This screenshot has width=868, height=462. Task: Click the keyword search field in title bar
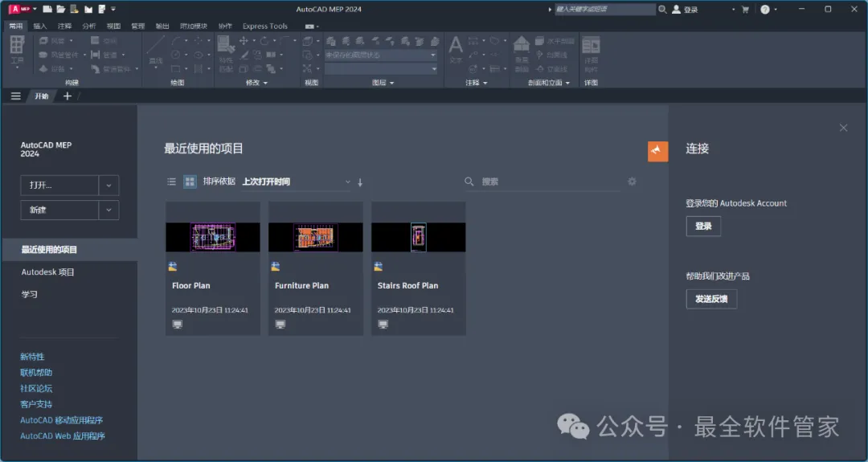tap(605, 9)
